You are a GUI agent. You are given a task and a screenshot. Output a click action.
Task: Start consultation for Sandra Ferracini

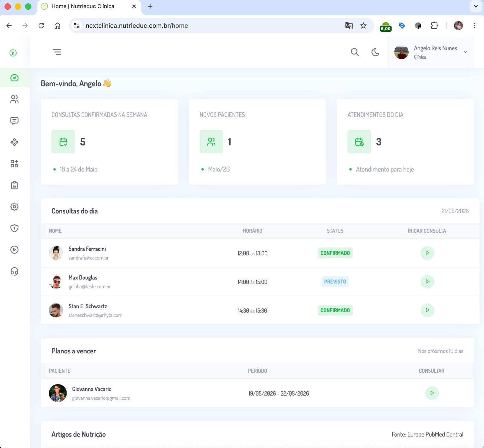point(427,253)
